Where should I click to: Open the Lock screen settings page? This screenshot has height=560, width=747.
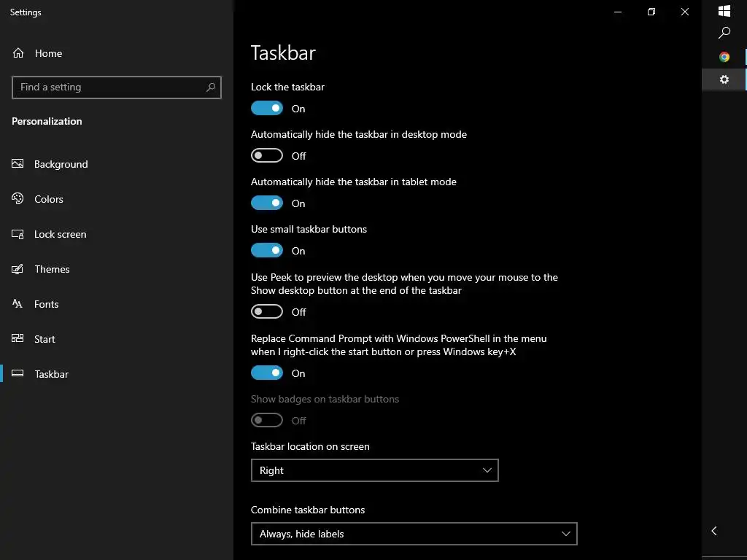[x=60, y=234]
